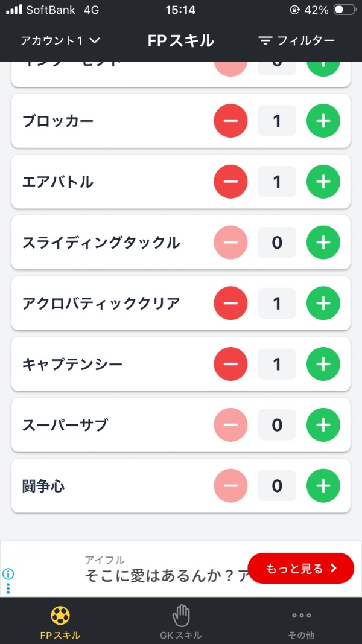Open the アカウント1 account dropdown
Viewport: 362px width, 644px height.
pyautogui.click(x=60, y=40)
